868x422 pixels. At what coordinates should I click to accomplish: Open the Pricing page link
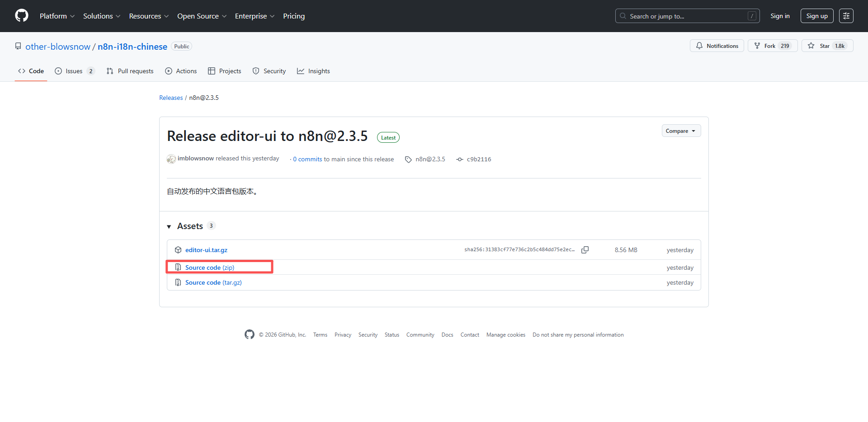click(x=294, y=16)
